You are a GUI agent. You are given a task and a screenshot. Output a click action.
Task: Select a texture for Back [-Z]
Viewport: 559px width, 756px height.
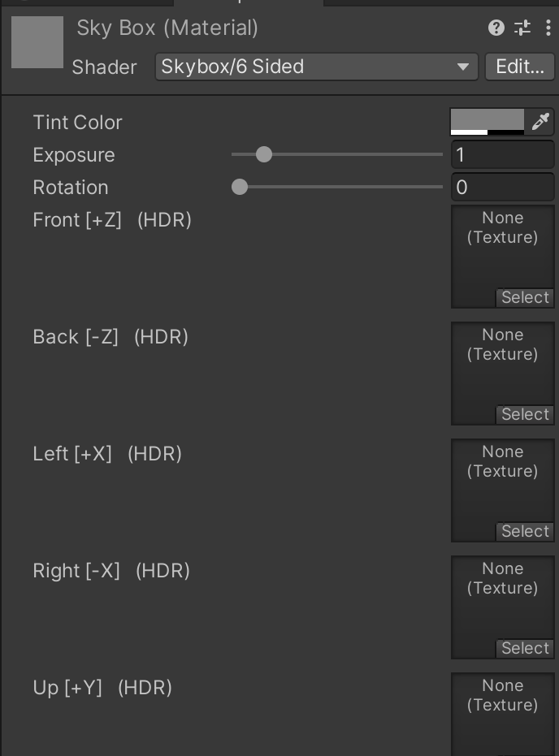coord(525,414)
